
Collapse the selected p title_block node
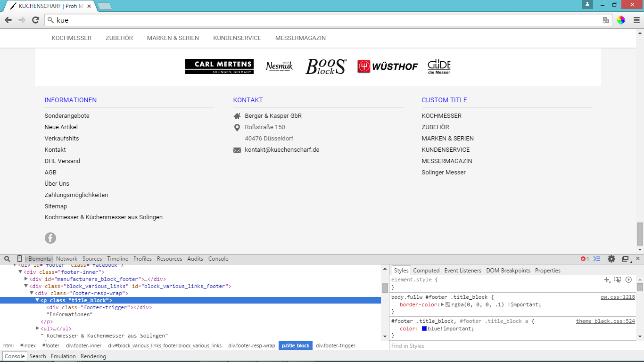[x=37, y=300]
